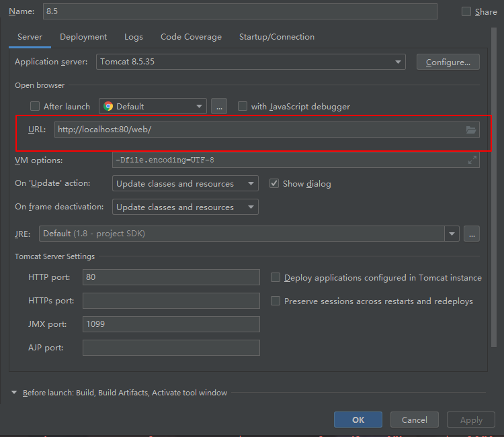The width and height of the screenshot is (504, 437).
Task: Check Deploy applications configured in Tomcat instance
Action: 276,277
